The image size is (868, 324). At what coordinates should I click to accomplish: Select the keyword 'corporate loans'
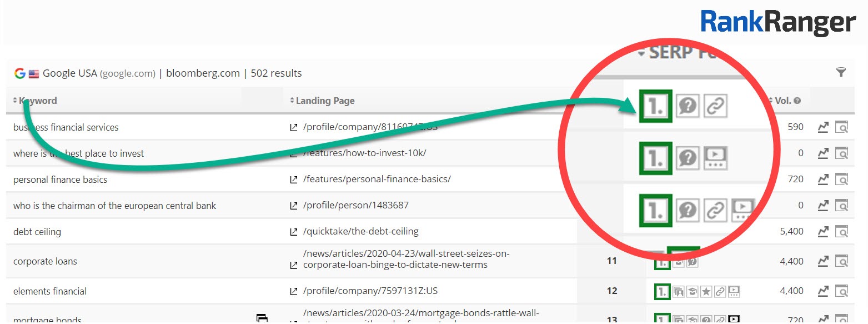[45, 261]
